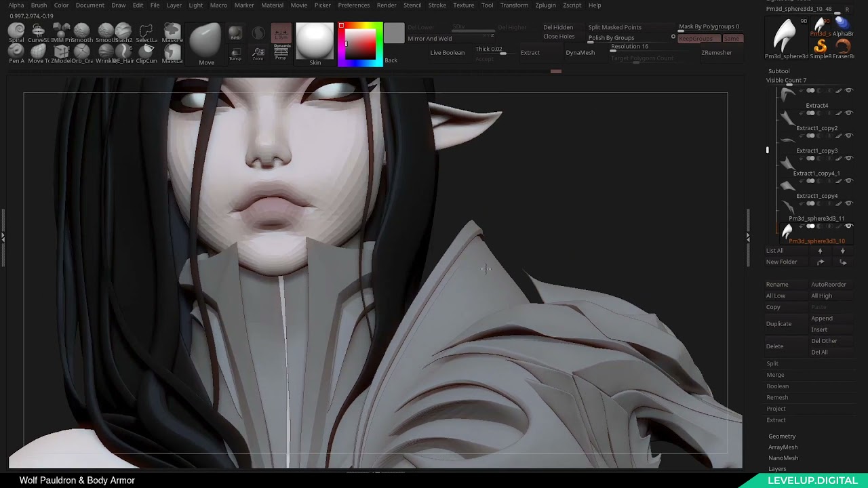This screenshot has width=868, height=488.
Task: Open the Transform menu
Action: pos(514,5)
